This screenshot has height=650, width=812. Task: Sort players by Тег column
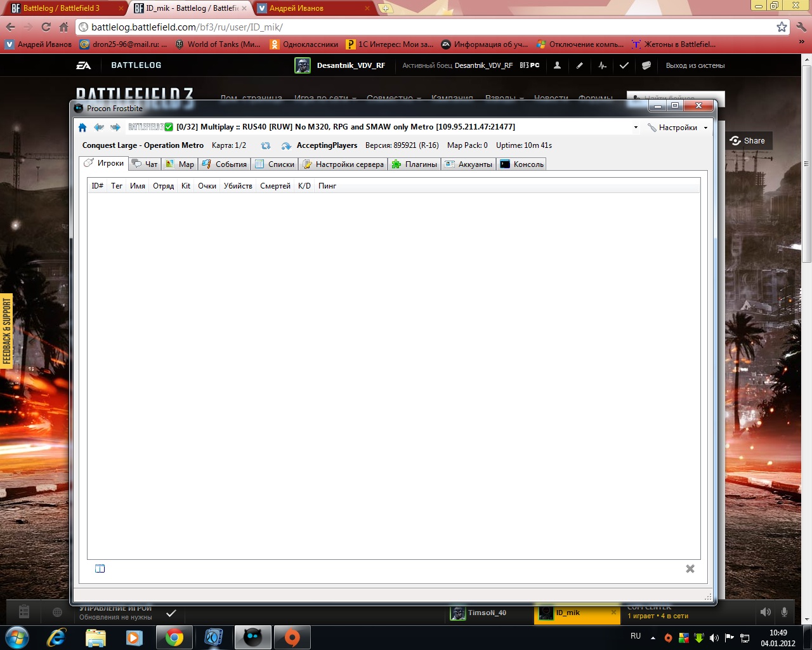click(117, 186)
